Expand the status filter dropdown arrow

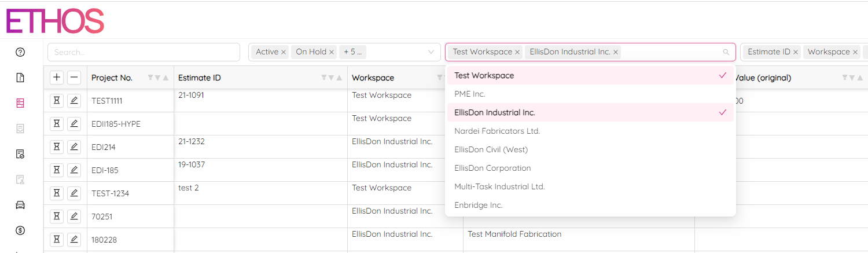click(x=431, y=52)
